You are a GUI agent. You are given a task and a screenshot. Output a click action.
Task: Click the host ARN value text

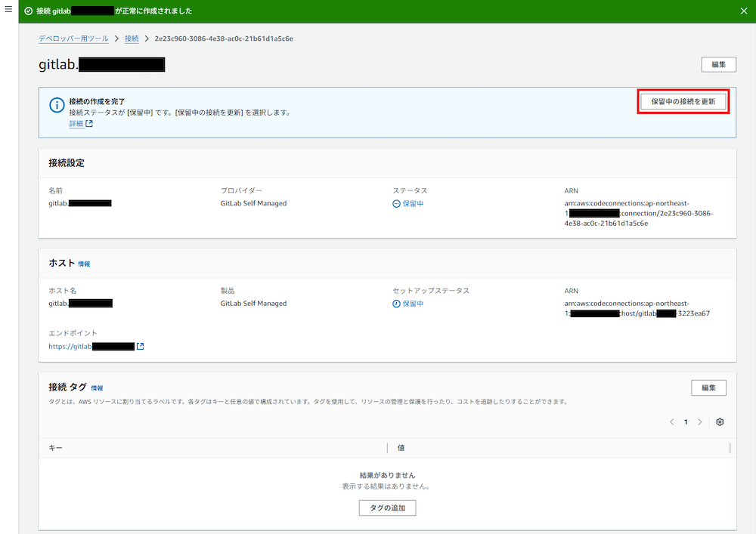click(x=637, y=308)
